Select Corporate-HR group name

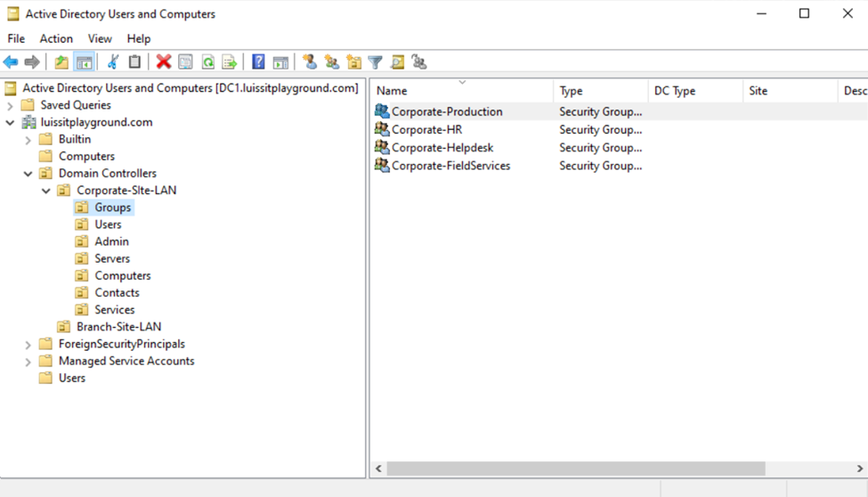coord(426,130)
